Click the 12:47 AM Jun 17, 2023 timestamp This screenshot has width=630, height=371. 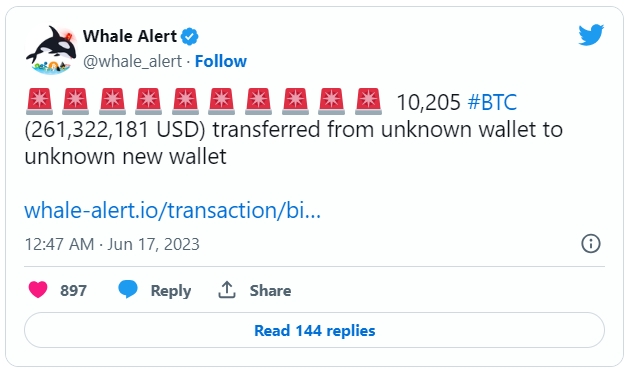[112, 244]
